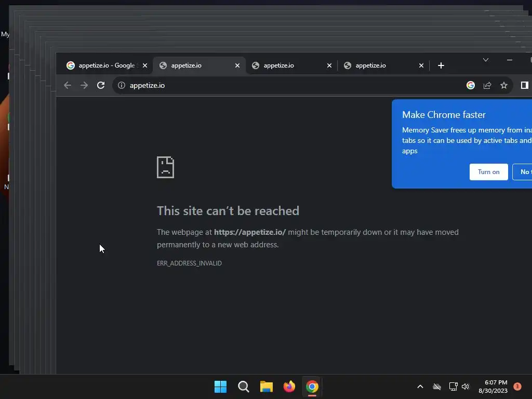Image resolution: width=532 pixels, height=399 pixels.
Task: Minimize the Chrome window
Action: (x=509, y=60)
